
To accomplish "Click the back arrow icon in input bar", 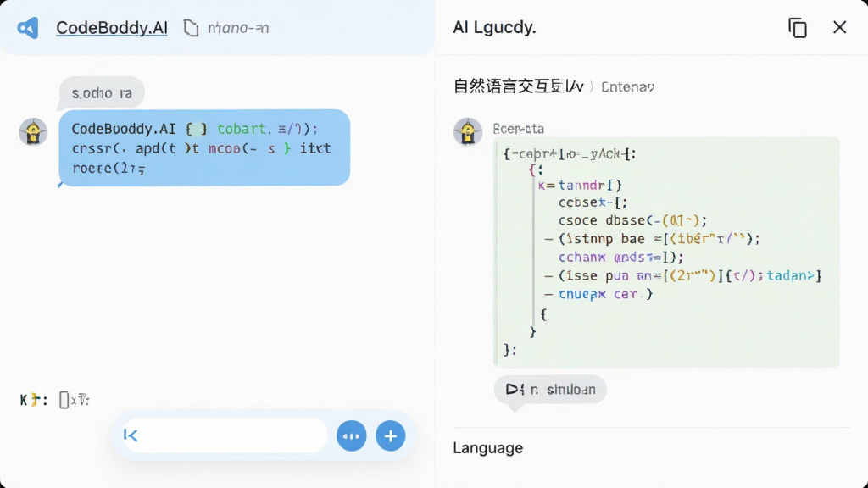I will (x=131, y=435).
